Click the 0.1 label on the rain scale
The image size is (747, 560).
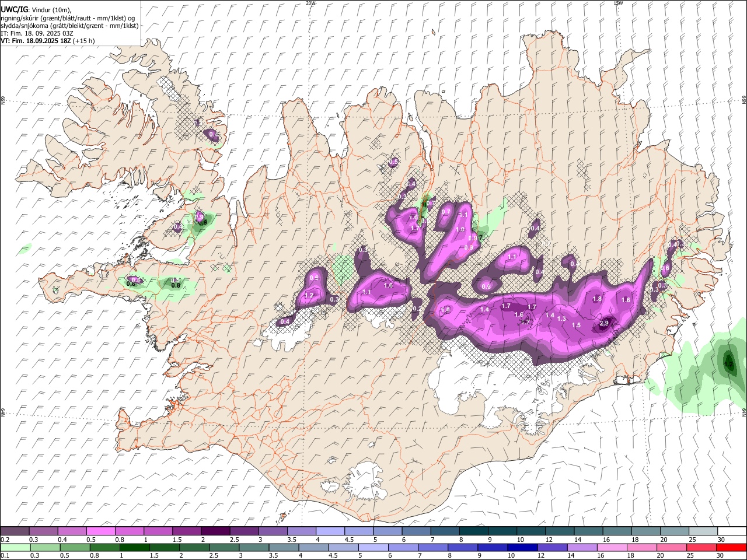(5, 556)
